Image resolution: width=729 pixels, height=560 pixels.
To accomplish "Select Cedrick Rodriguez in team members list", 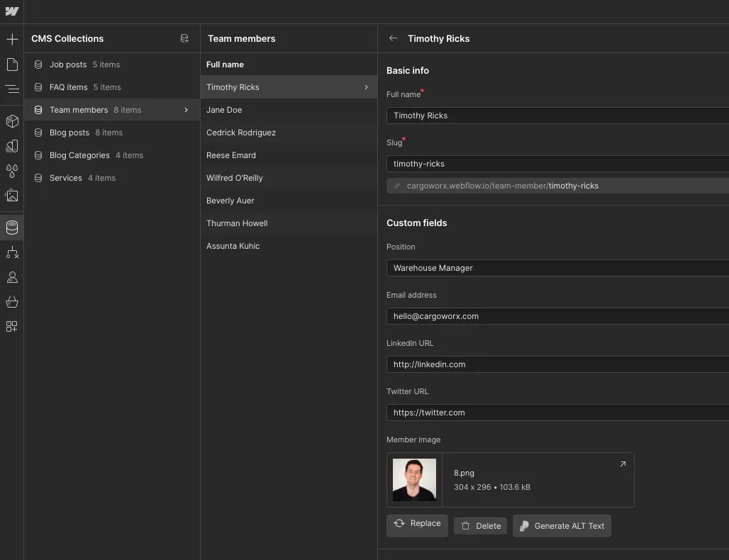I will tap(289, 133).
